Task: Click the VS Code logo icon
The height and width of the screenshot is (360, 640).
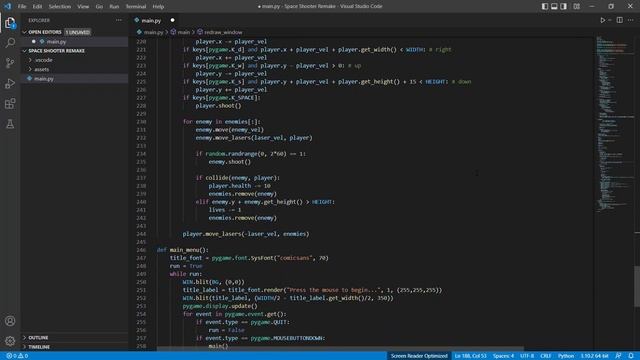Action: (x=7, y=6)
